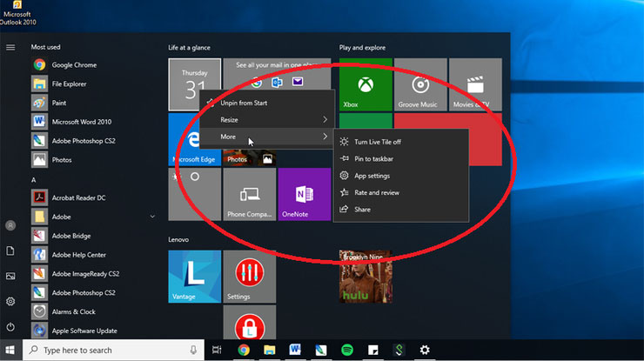Open the green S app on taskbar
Screen dimensions: 644x361
click(399, 350)
